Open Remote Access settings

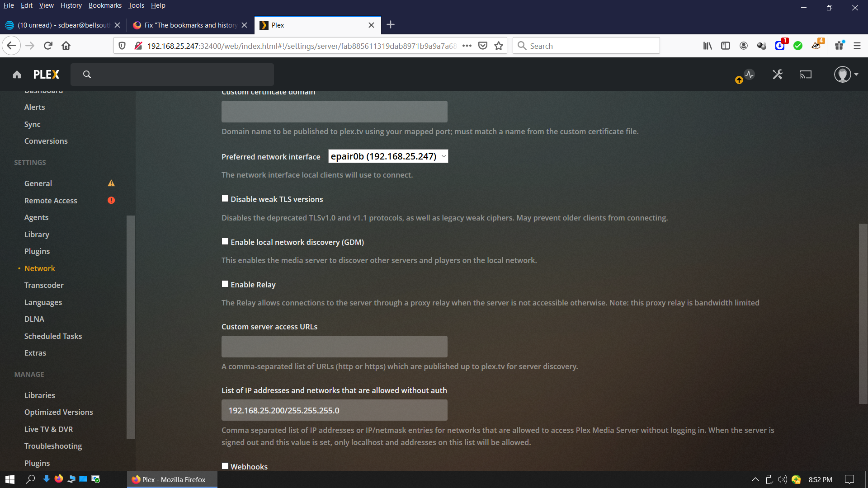[51, 201]
